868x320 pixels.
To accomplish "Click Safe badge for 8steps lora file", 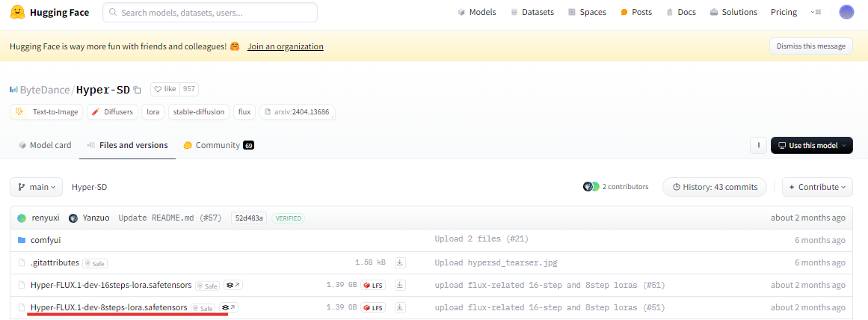I will pos(203,308).
